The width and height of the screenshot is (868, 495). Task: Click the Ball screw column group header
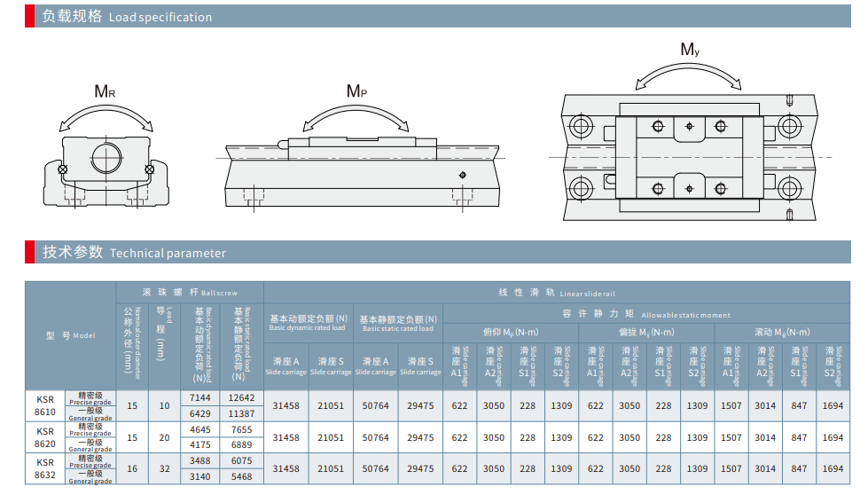[x=190, y=291]
